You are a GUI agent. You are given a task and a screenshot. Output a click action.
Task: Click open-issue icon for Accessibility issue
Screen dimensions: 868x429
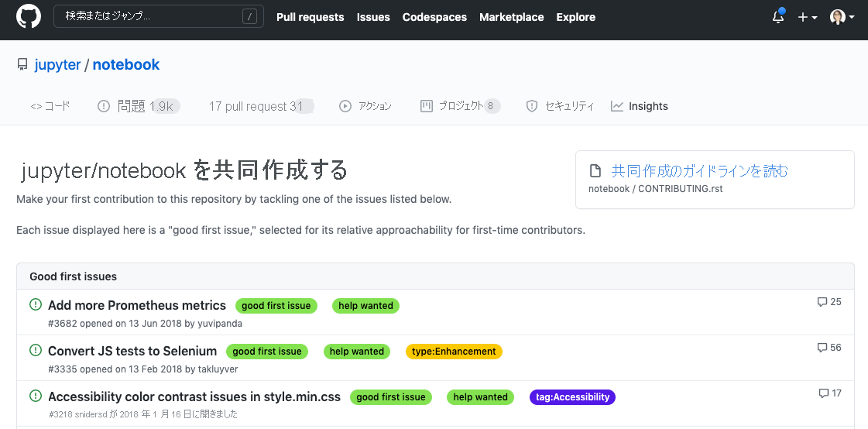coord(36,396)
